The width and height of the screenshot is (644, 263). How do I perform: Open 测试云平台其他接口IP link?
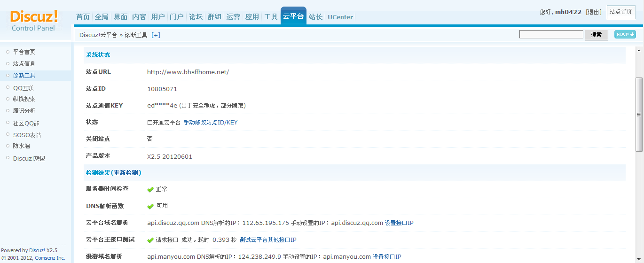tap(268, 240)
